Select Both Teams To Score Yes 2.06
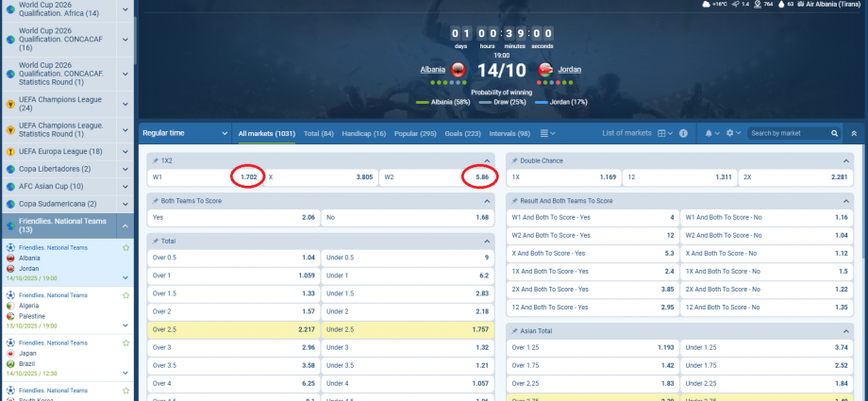This screenshot has height=401, width=868. pos(234,218)
